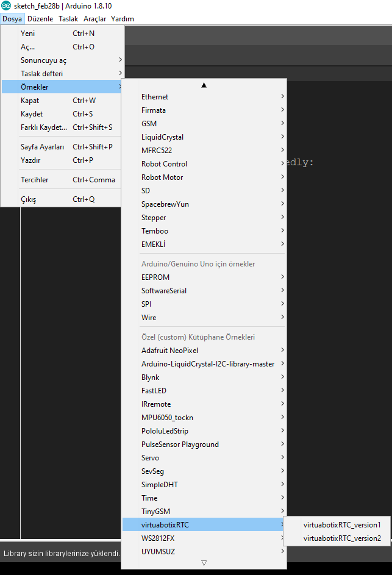The width and height of the screenshot is (392, 575).
Task: Open SevSeg examples submenu
Action: pos(204,471)
